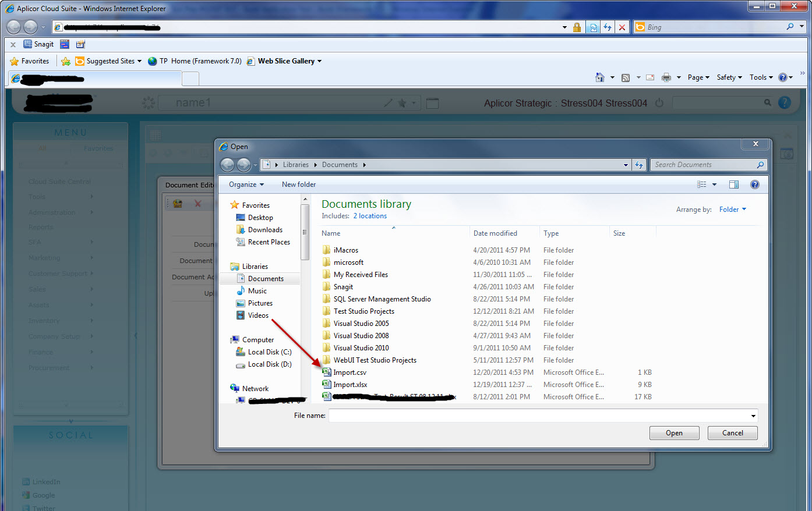
Task: Click the Open button in the dialog
Action: pyautogui.click(x=674, y=433)
